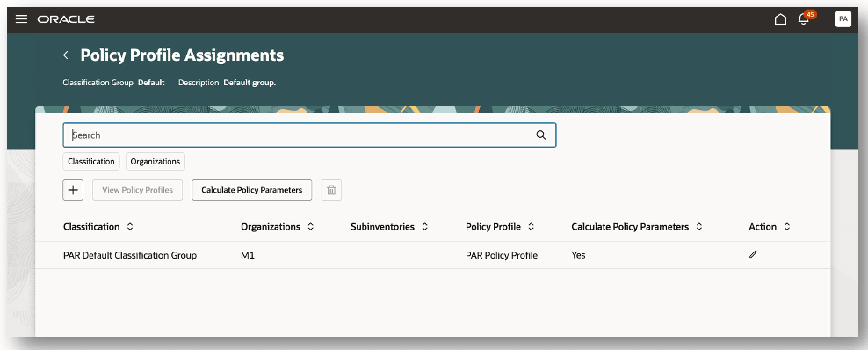Go to the Home page icon
The height and width of the screenshot is (350, 868).
780,19
